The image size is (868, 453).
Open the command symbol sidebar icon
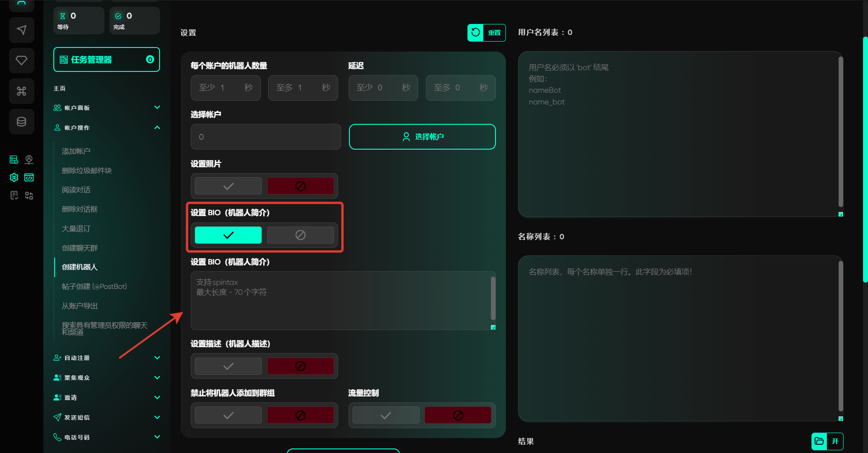(21, 91)
